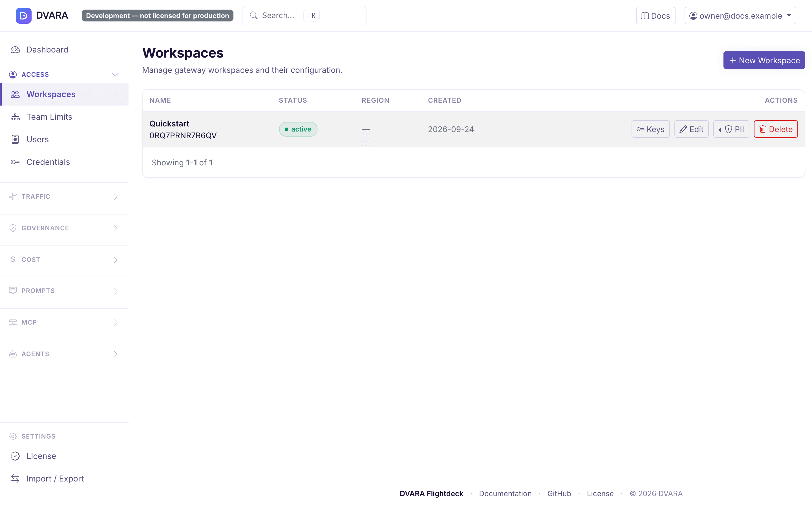Click the Workspaces people icon in sidebar
Screen dimensions: 812x508
click(x=15, y=95)
